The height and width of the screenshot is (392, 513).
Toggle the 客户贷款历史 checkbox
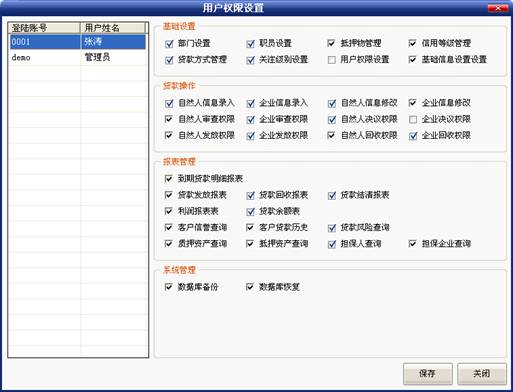point(250,227)
